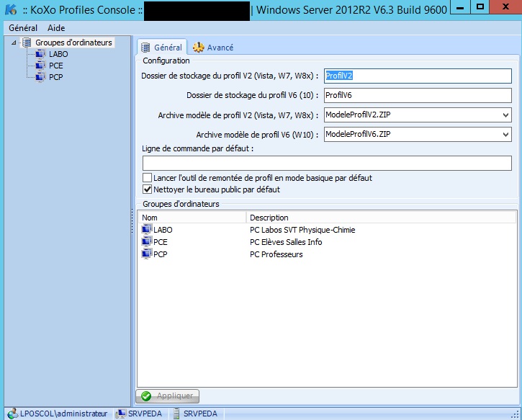Viewport: 522px width, 420px height.
Task: Click the LABO computer icon in the tree
Action: tap(40, 55)
